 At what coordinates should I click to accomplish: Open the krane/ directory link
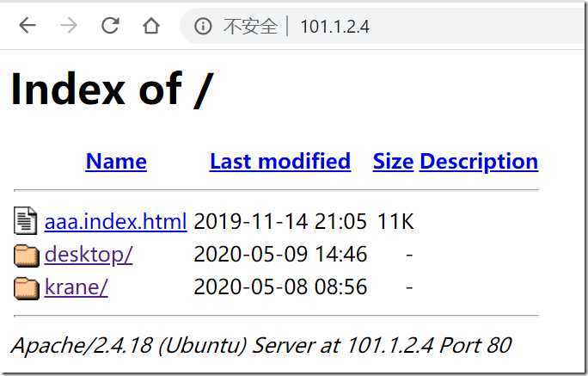coord(77,287)
